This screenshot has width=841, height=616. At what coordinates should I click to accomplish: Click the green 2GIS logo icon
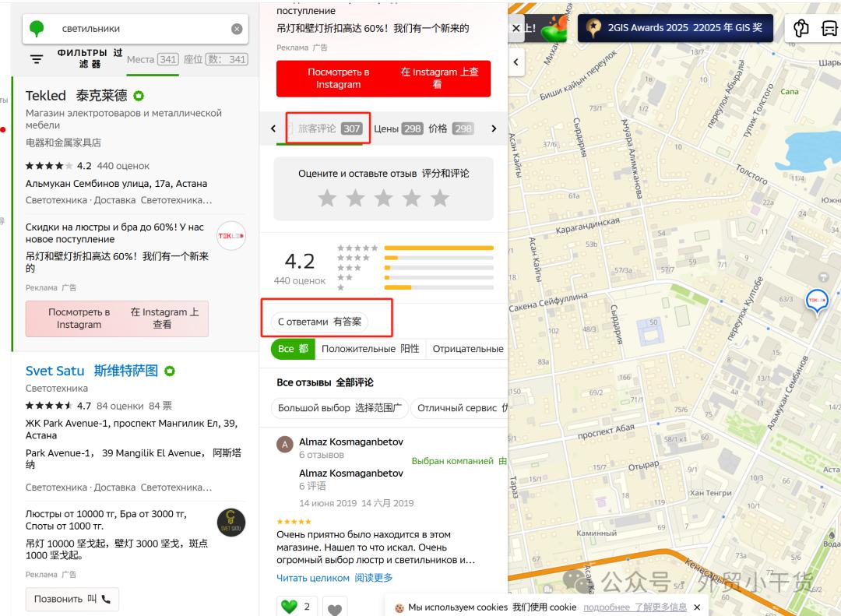tap(37, 29)
